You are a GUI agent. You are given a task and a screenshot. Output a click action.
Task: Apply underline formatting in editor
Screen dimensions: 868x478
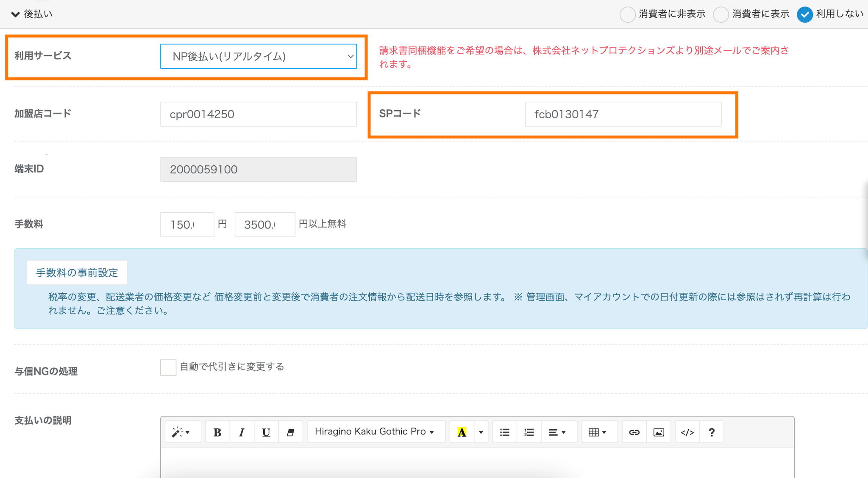[266, 432]
